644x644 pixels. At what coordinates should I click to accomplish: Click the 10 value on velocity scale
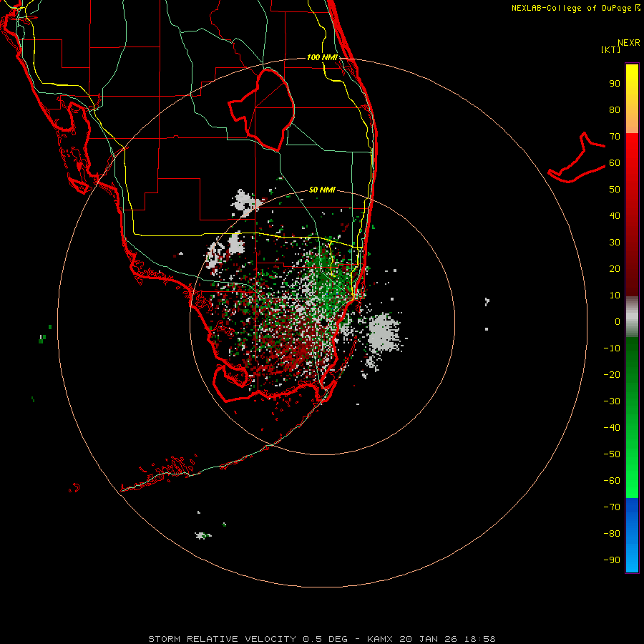[x=615, y=296]
